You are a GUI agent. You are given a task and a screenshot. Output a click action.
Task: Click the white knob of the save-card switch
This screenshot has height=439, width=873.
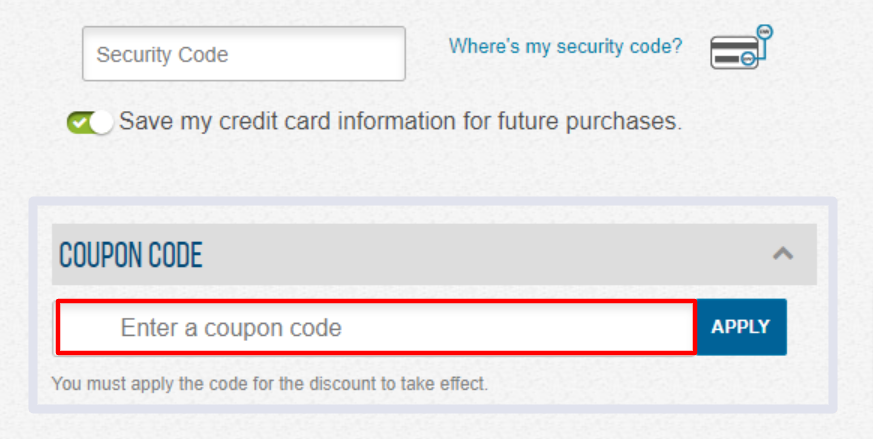click(101, 123)
